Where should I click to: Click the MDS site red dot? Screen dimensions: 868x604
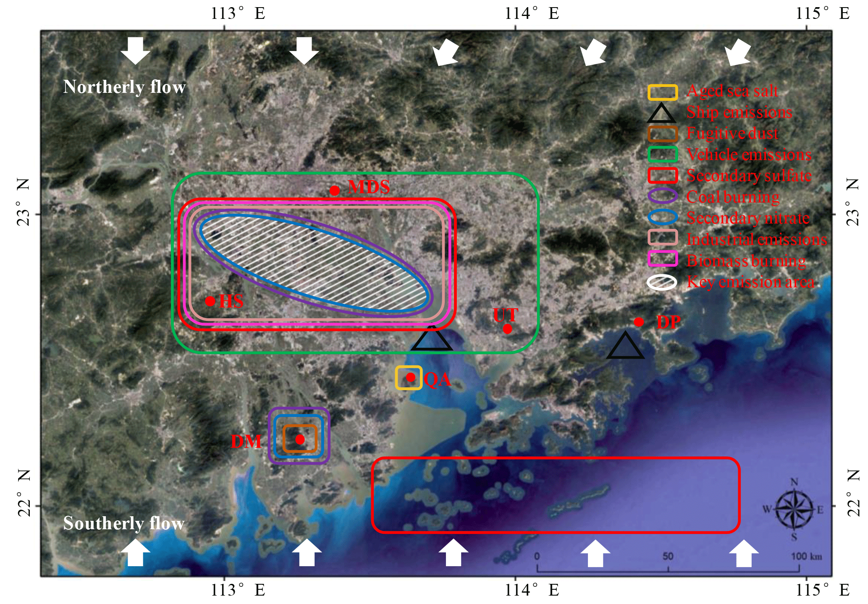[x=335, y=191]
